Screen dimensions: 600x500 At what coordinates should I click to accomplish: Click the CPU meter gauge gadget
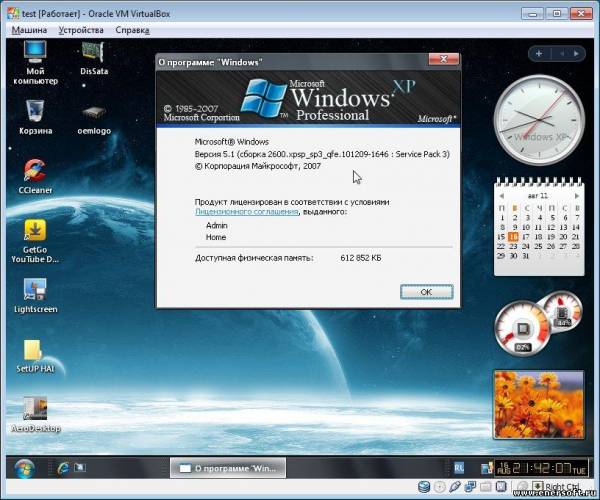[x=522, y=329]
